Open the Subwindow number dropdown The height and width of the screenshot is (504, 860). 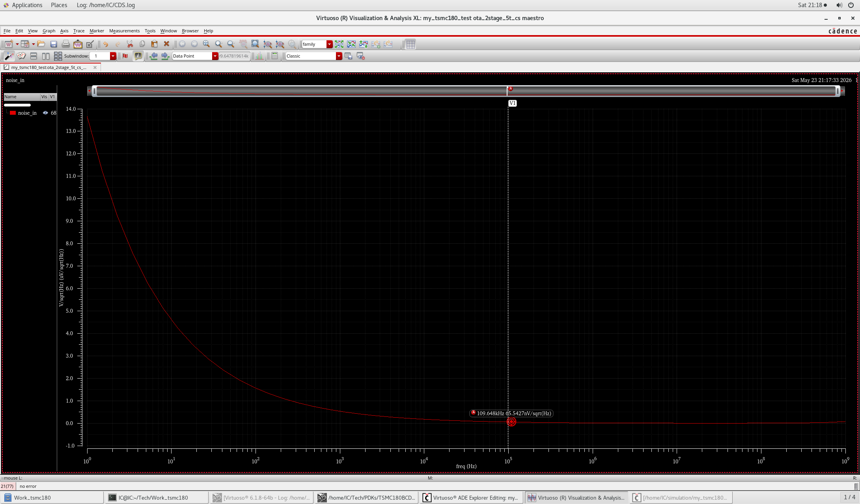tap(113, 56)
